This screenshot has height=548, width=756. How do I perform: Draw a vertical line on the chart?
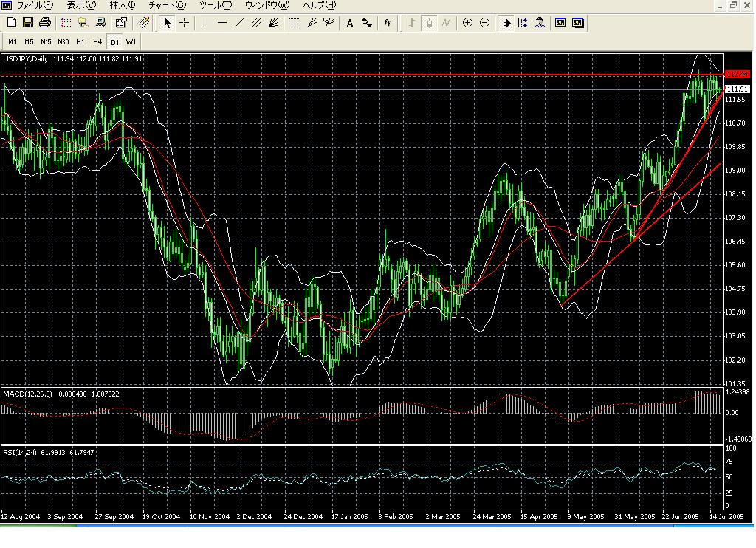205,23
